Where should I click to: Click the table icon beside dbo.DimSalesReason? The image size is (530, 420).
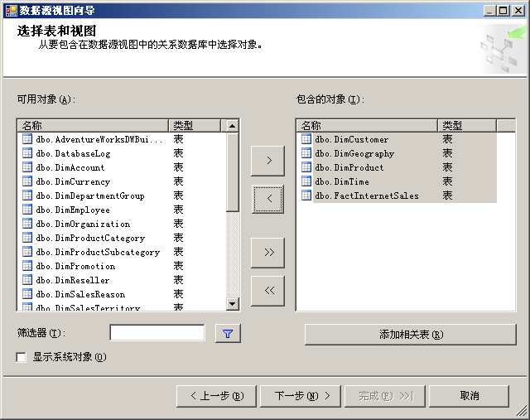[27, 294]
